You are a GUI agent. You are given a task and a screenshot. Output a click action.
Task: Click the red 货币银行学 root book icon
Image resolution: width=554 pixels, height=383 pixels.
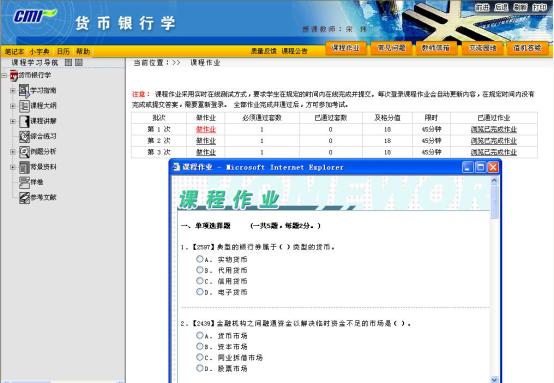[14, 75]
